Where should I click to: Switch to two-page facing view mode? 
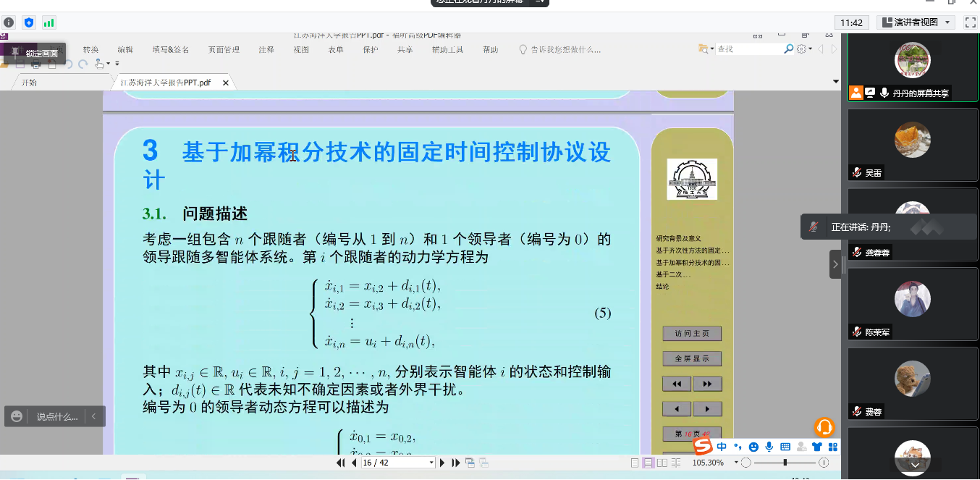pyautogui.click(x=662, y=463)
